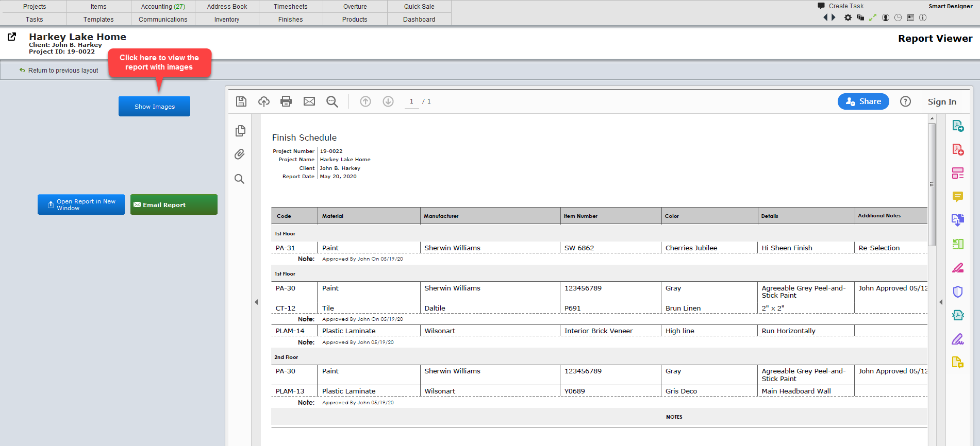Click the report vertical scrollbar

932,185
